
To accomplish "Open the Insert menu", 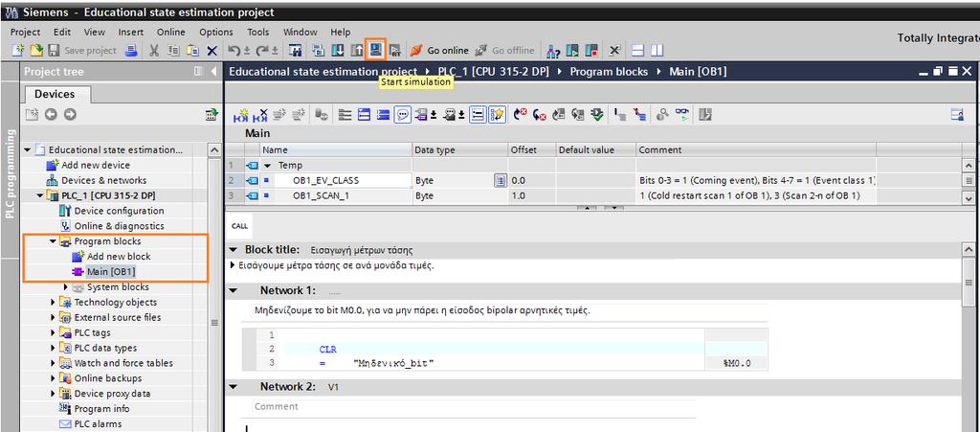I will coord(130,32).
